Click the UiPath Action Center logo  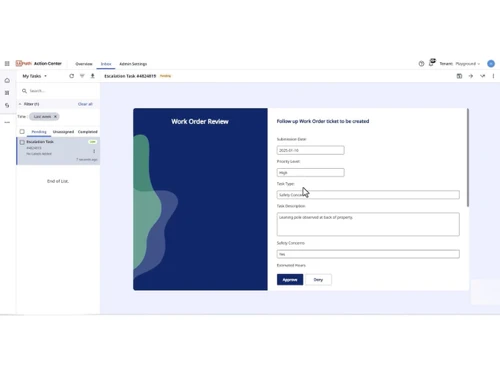pos(39,63)
